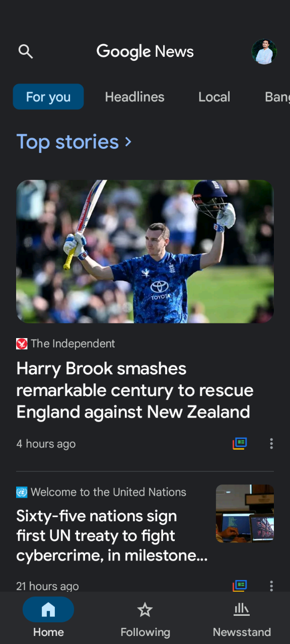Switch to the Headlines tab
The image size is (290, 644).
pos(134,97)
